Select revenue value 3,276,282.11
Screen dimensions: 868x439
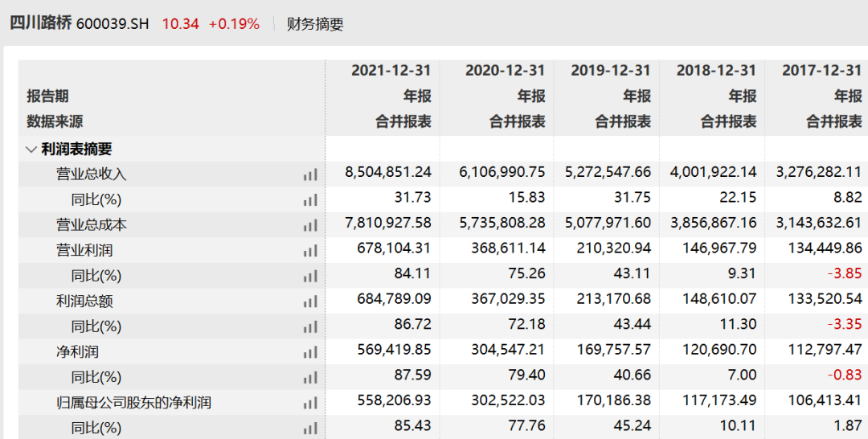pyautogui.click(x=819, y=172)
